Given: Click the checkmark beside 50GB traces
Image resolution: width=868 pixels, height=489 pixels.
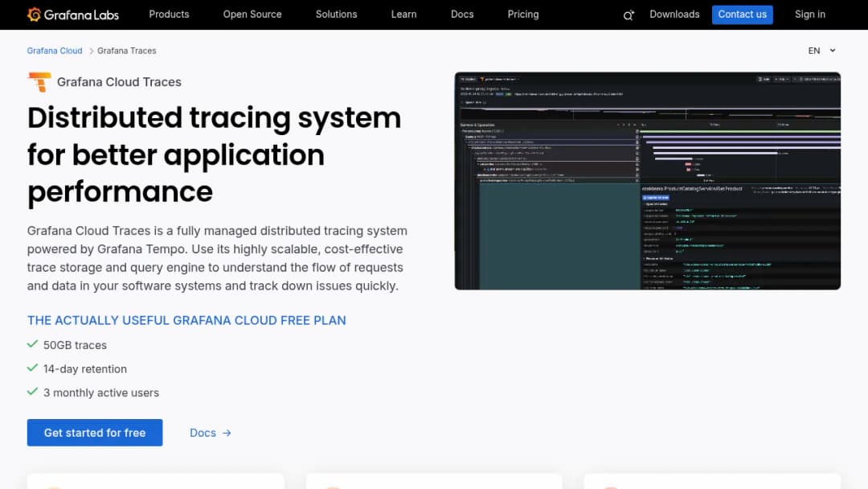Looking at the screenshot, I should 32,344.
